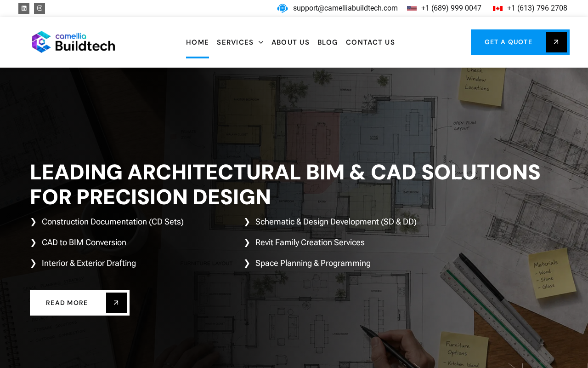Click the Camellia Buildtech logo
Viewport: 588px width, 368px height.
pos(73,42)
